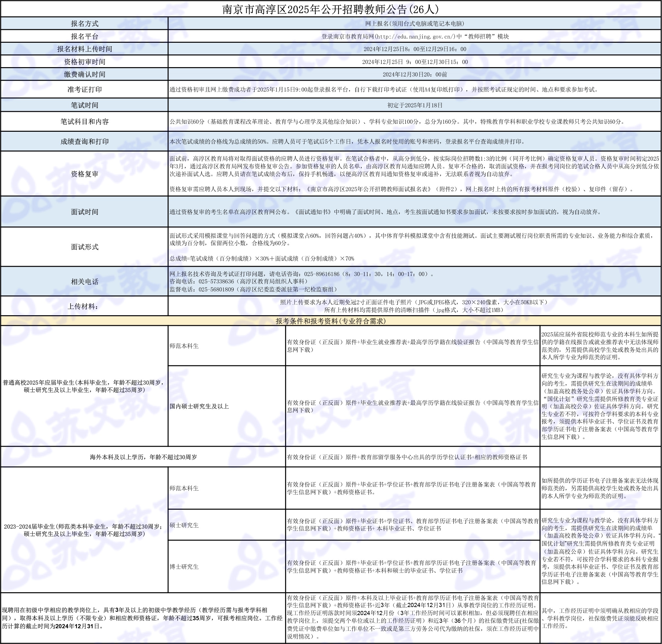The width and height of the screenshot is (662, 644).
Task: Click the 总成绩=笔试成绩×30%+面试成绩×70% formula
Action: (262, 258)
